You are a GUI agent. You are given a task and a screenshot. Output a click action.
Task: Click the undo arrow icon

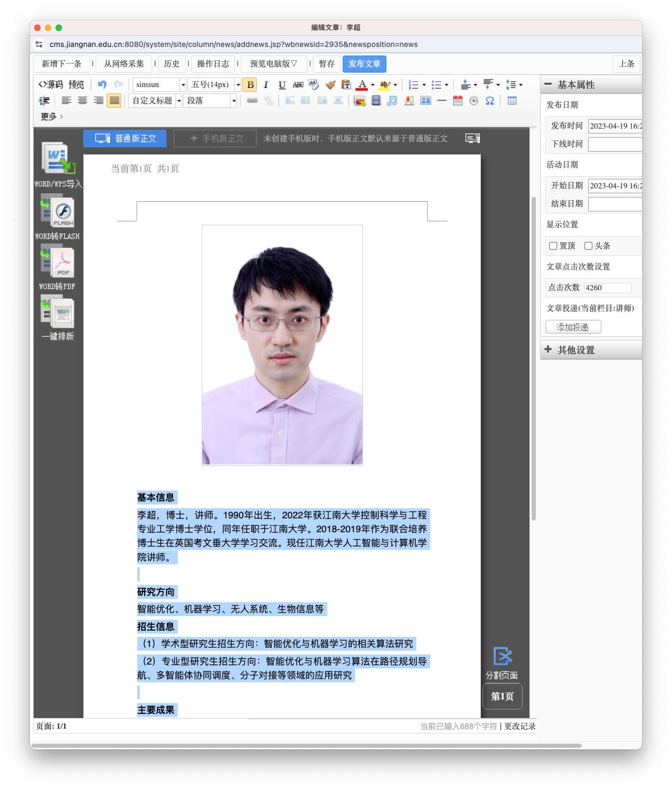tap(102, 84)
